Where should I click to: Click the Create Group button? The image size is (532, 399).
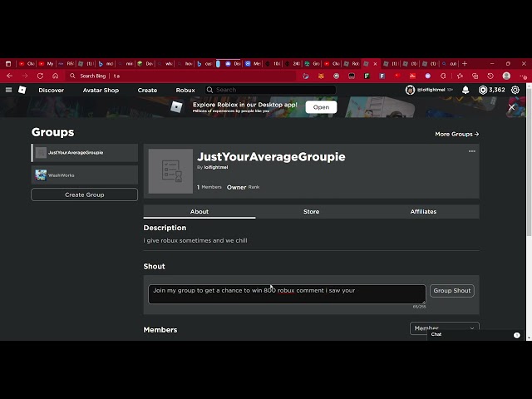pos(85,195)
